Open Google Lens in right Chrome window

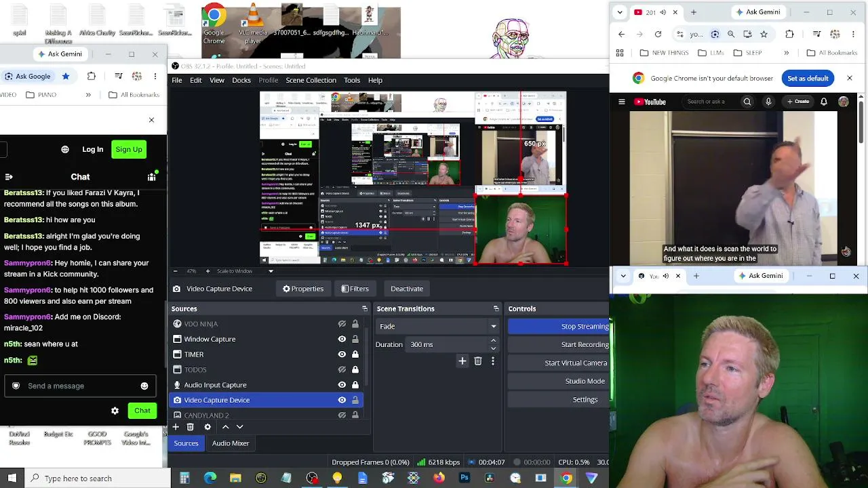click(x=715, y=34)
